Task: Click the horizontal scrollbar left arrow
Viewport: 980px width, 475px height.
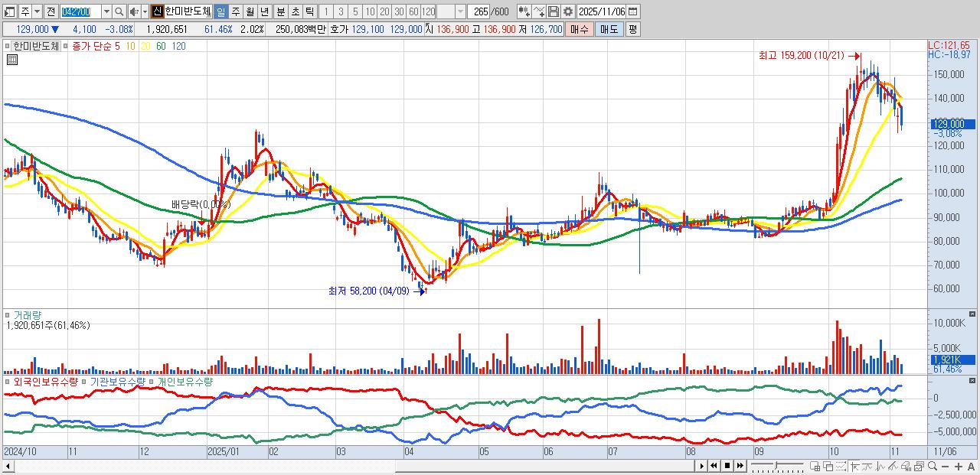Action: 8,465
